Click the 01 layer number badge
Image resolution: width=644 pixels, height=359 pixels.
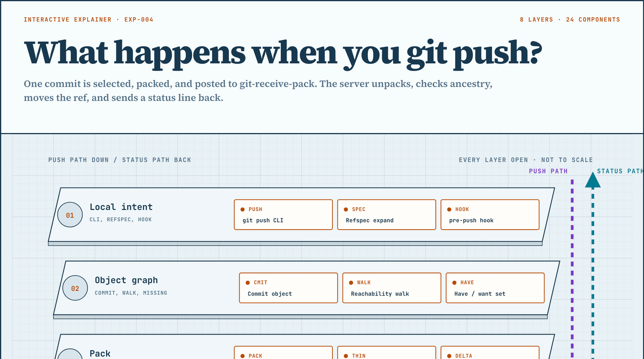point(70,215)
